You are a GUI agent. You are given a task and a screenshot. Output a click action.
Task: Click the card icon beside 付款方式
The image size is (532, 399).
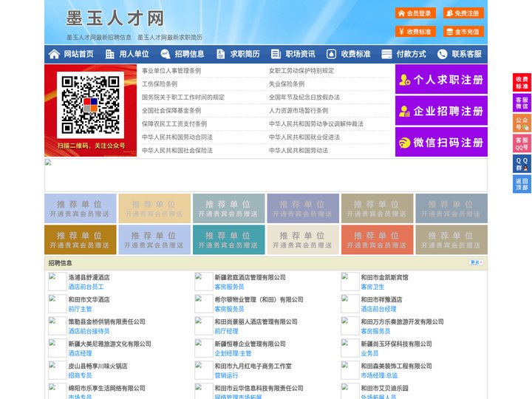pyautogui.click(x=386, y=54)
